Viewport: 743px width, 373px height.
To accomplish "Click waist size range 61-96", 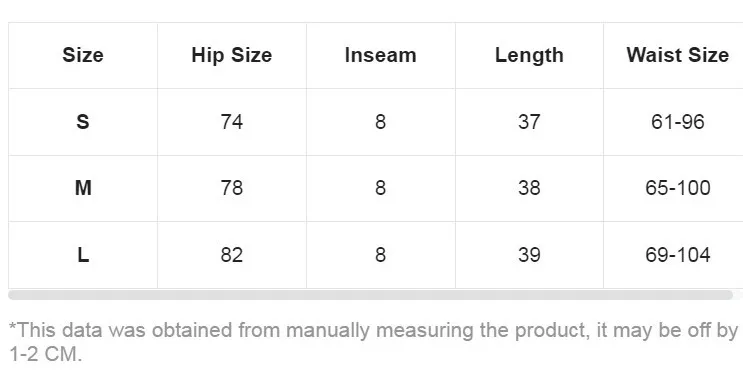I will (x=678, y=122).
